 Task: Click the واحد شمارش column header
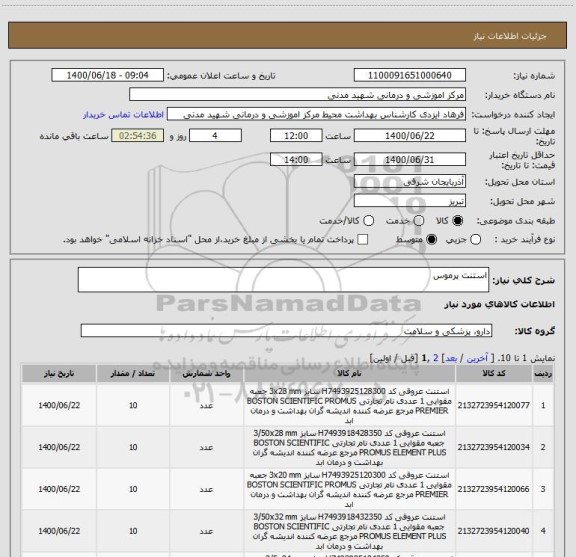(206, 374)
